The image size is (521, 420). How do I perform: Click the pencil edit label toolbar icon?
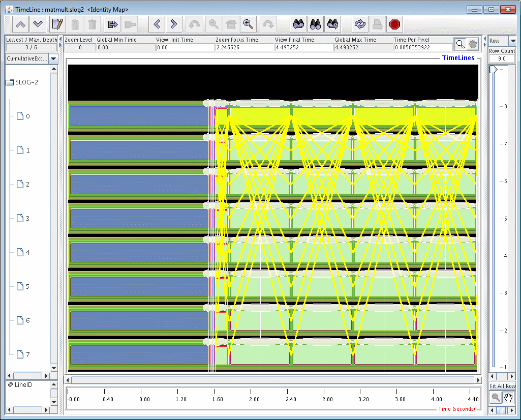click(58, 24)
